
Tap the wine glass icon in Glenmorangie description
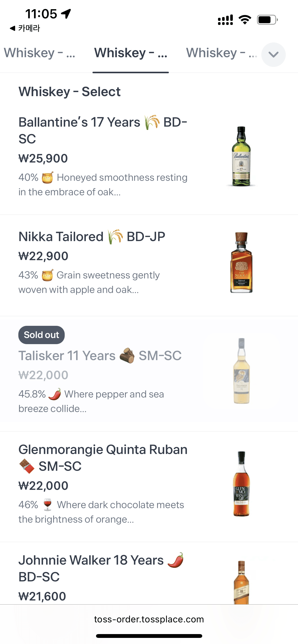point(48,505)
